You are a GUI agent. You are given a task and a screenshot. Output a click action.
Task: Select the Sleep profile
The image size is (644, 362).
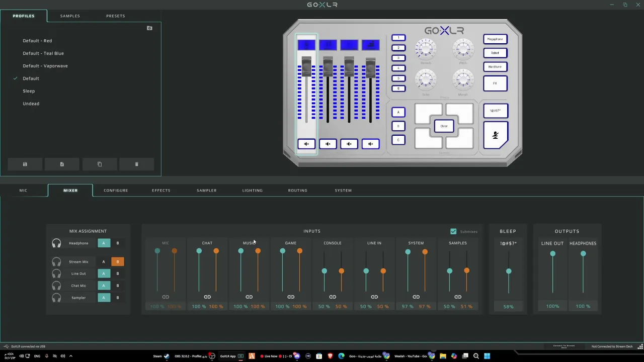pyautogui.click(x=29, y=91)
